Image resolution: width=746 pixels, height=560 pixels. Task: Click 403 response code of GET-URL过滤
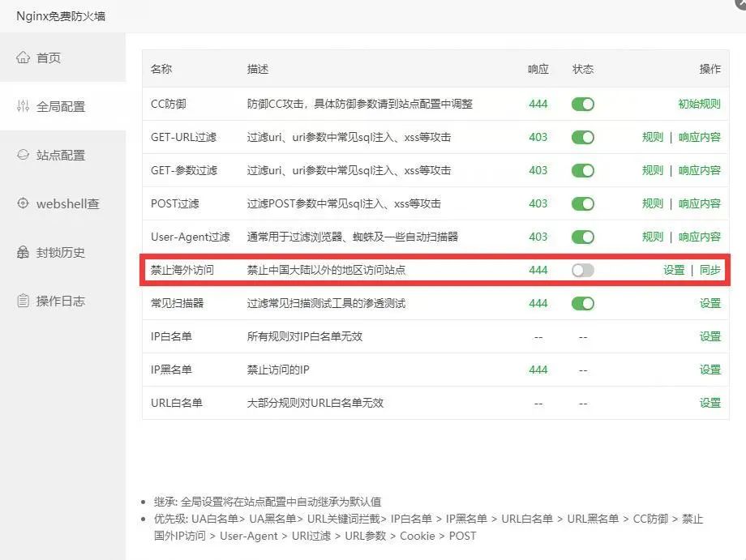coord(538,138)
